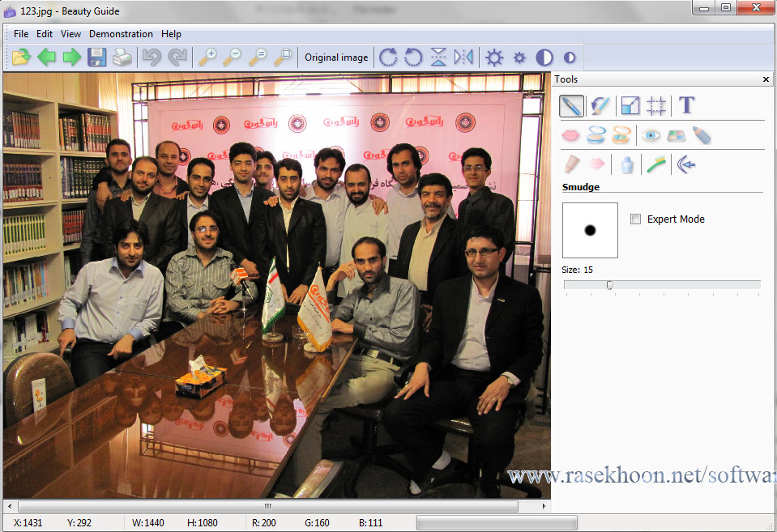
Task: Open an image file with the folder icon
Action: 21,57
